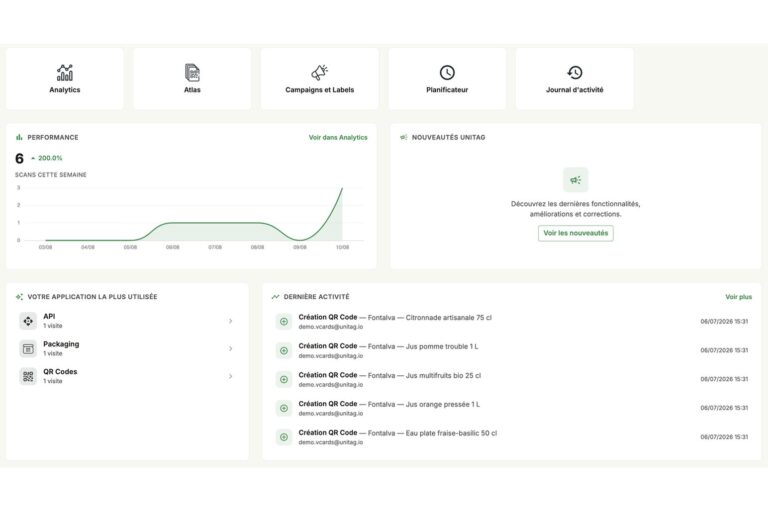Click the Découvrez les dernières fonctionnalités text
768x512 pixels.
pos(576,209)
